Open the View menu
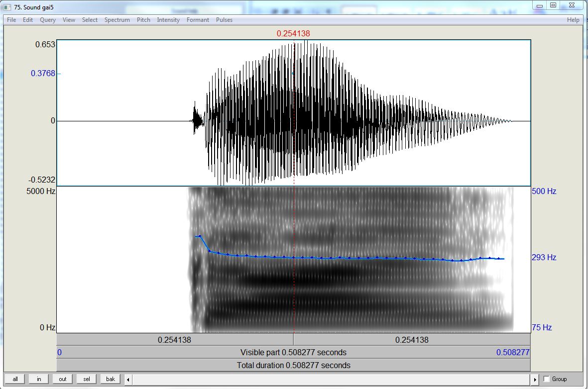The image size is (588, 389). tap(69, 20)
